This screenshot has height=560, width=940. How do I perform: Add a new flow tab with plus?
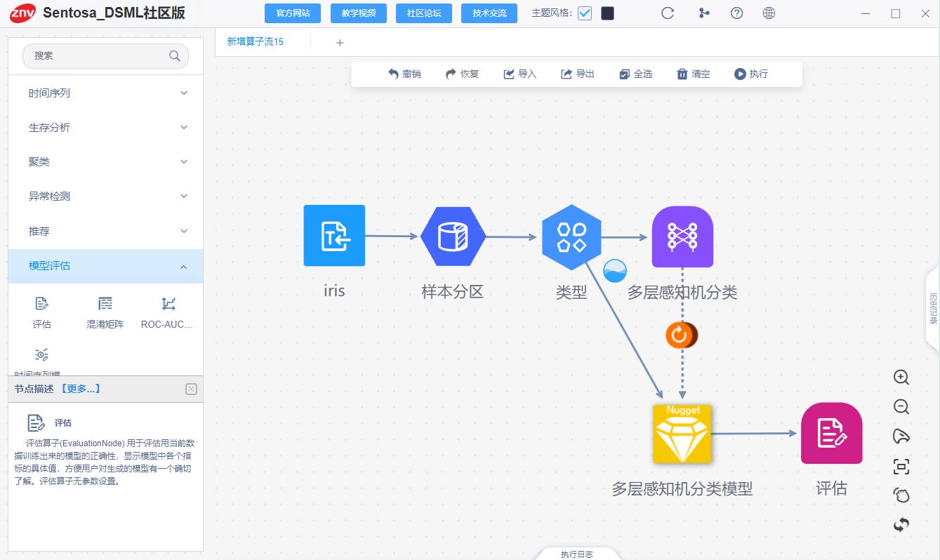click(340, 43)
